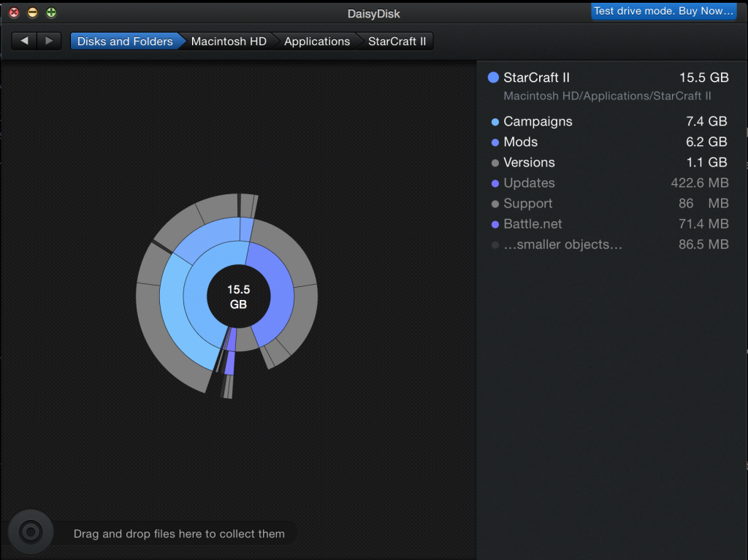
Task: Open the Updates folder row
Action: point(608,183)
